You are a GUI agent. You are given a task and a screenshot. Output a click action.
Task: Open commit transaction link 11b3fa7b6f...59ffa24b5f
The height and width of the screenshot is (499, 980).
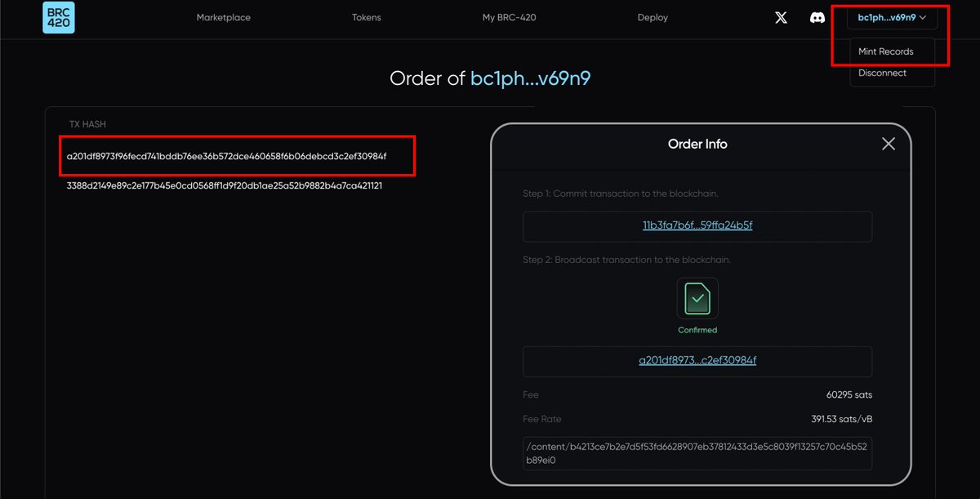click(x=697, y=225)
